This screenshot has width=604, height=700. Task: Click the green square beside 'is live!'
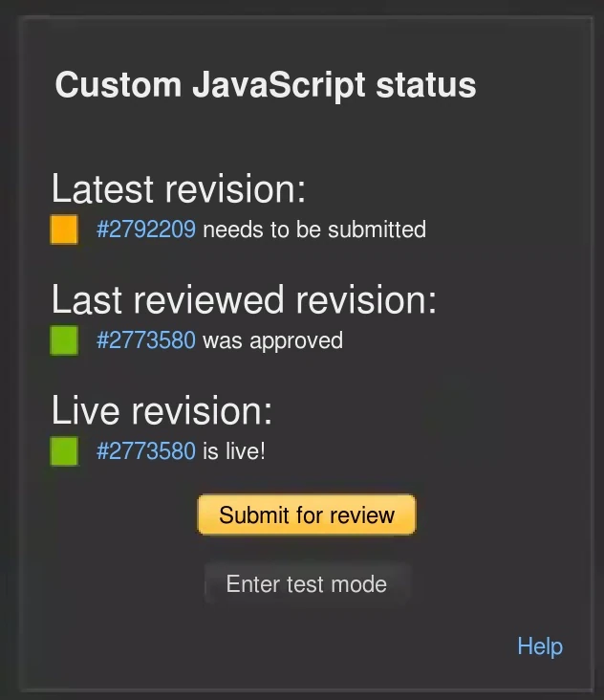[64, 451]
